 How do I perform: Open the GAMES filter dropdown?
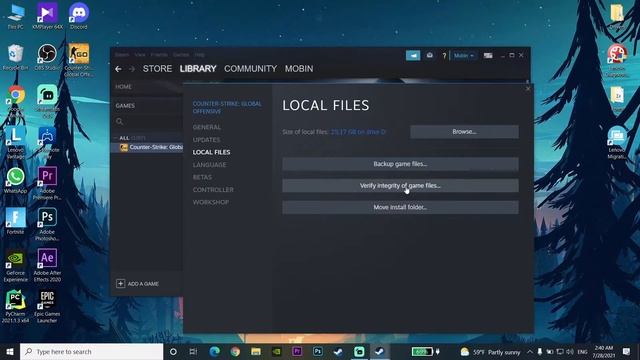(x=125, y=106)
